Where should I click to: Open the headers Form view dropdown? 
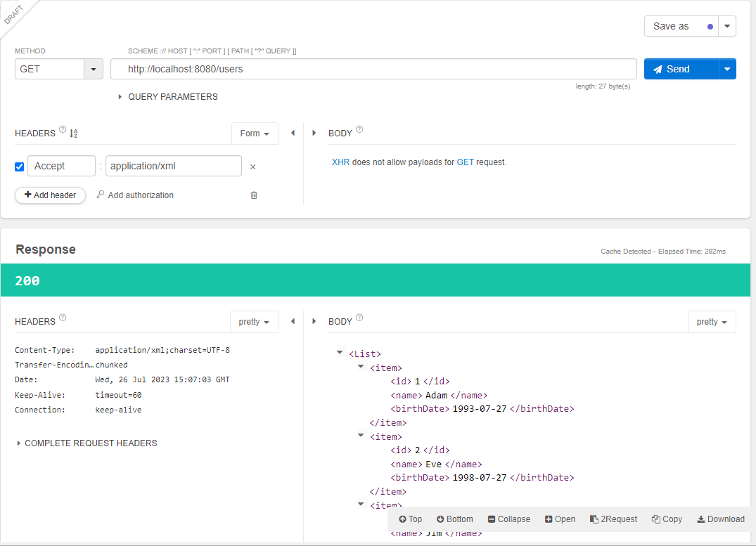pyautogui.click(x=255, y=134)
